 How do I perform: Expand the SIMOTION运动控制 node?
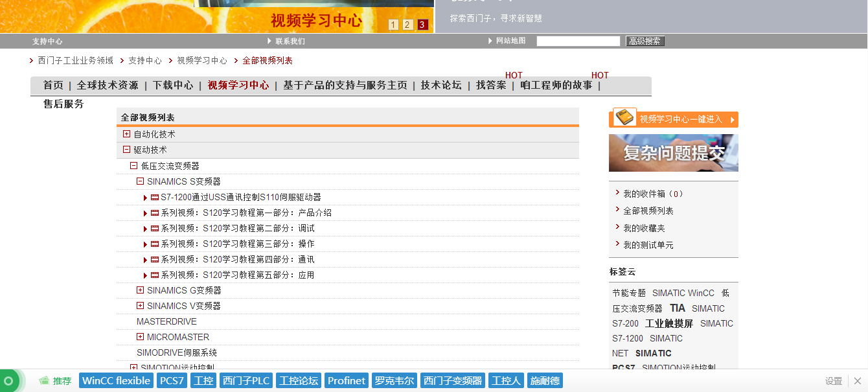(133, 367)
